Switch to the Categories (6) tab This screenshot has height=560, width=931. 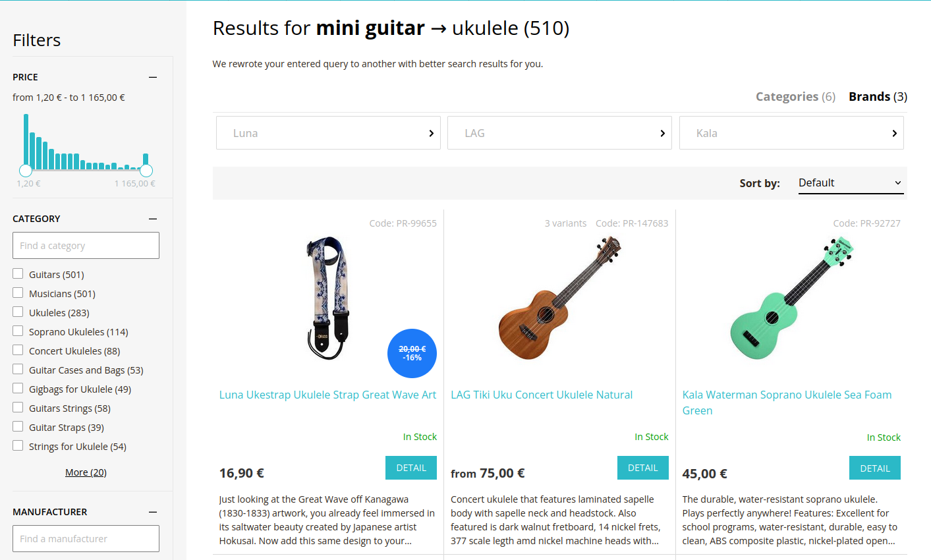pyautogui.click(x=795, y=97)
